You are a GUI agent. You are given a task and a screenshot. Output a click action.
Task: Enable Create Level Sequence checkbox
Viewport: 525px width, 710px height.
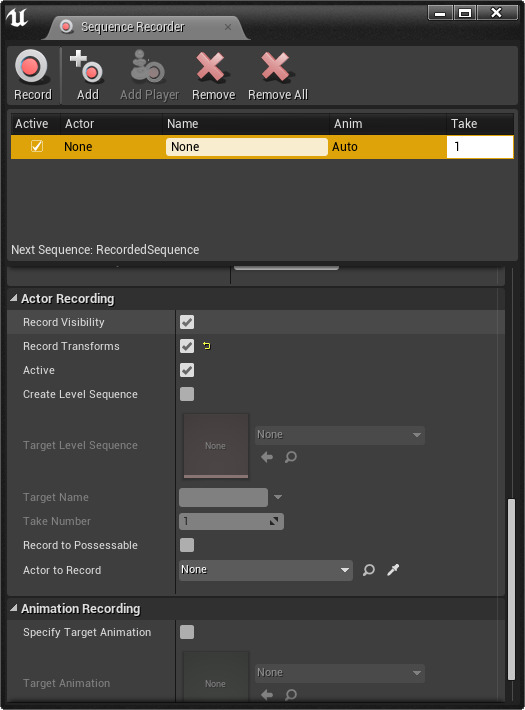(187, 394)
